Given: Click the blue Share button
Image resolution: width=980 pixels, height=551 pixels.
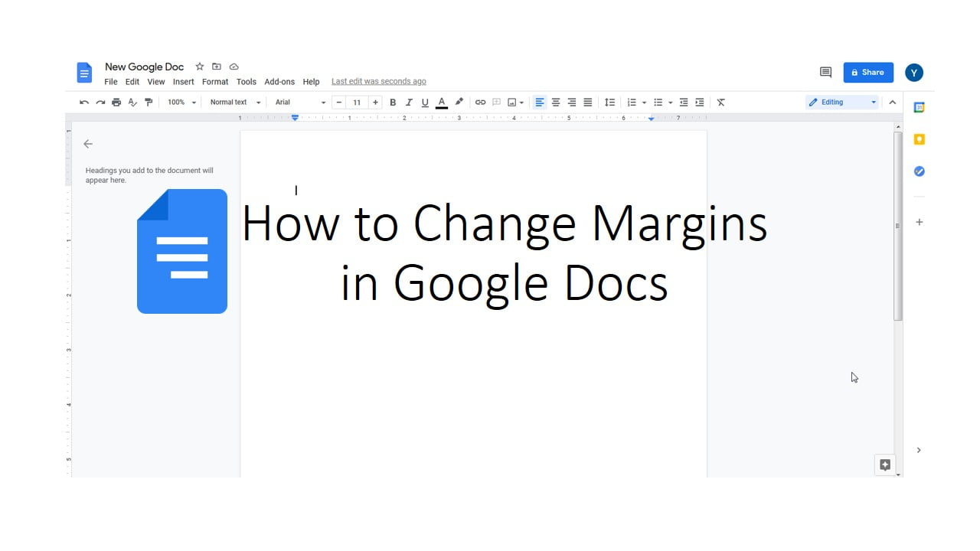Looking at the screenshot, I should pos(868,73).
